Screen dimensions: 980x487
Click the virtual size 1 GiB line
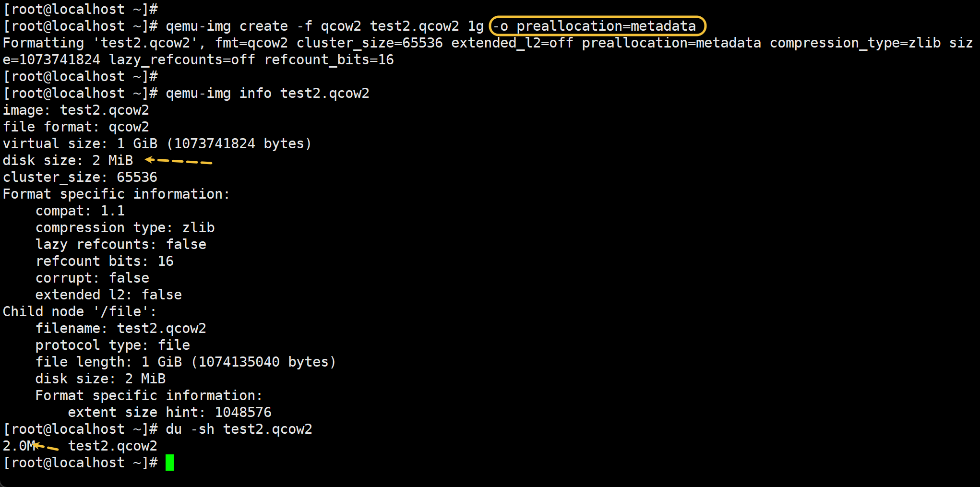pos(157,143)
